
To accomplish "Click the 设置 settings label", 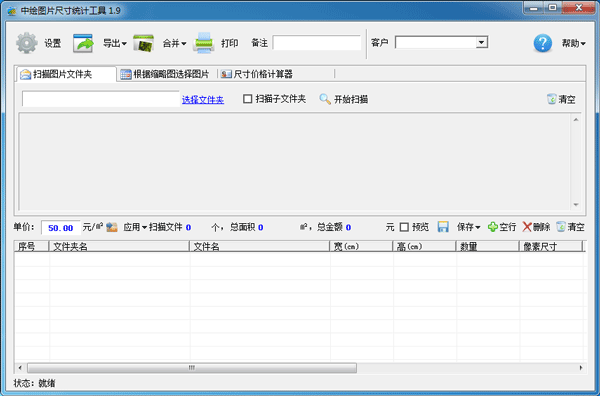I will coord(52,43).
